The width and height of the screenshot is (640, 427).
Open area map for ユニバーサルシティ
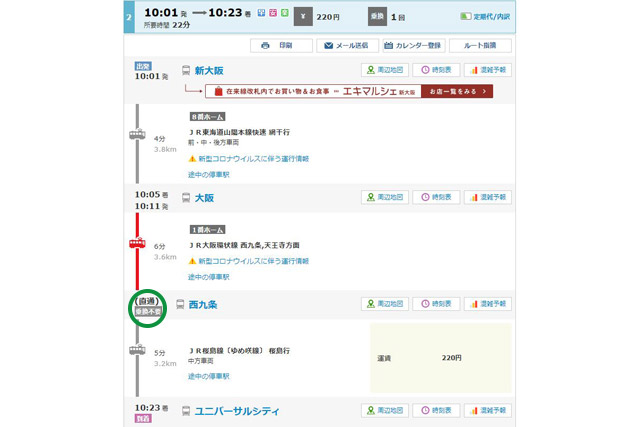[385, 411]
